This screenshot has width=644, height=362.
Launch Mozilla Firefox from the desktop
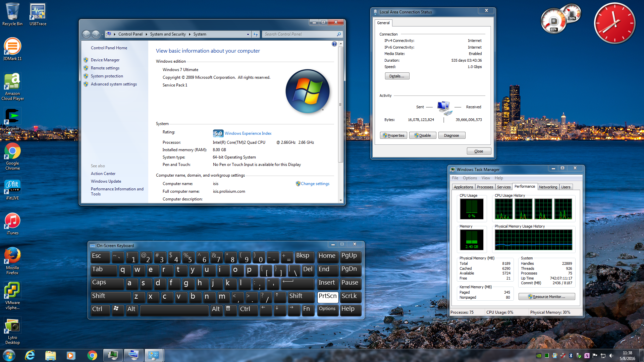click(x=12, y=261)
